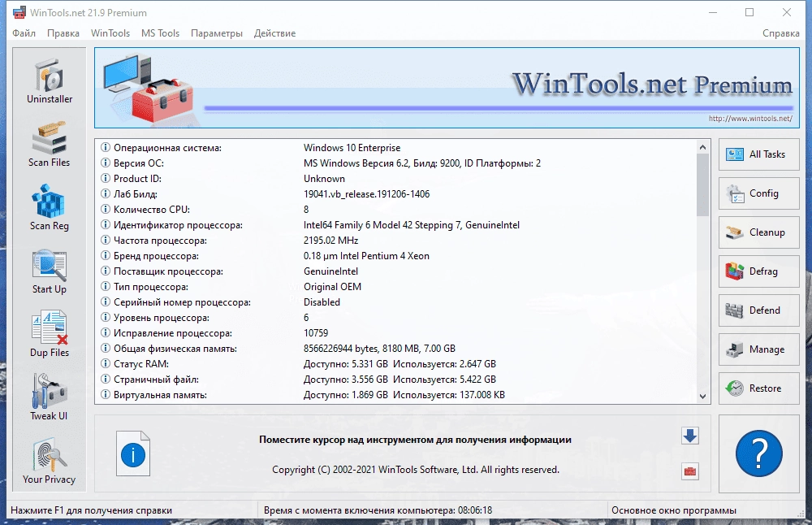
Task: Select the Defend button
Action: (758, 310)
